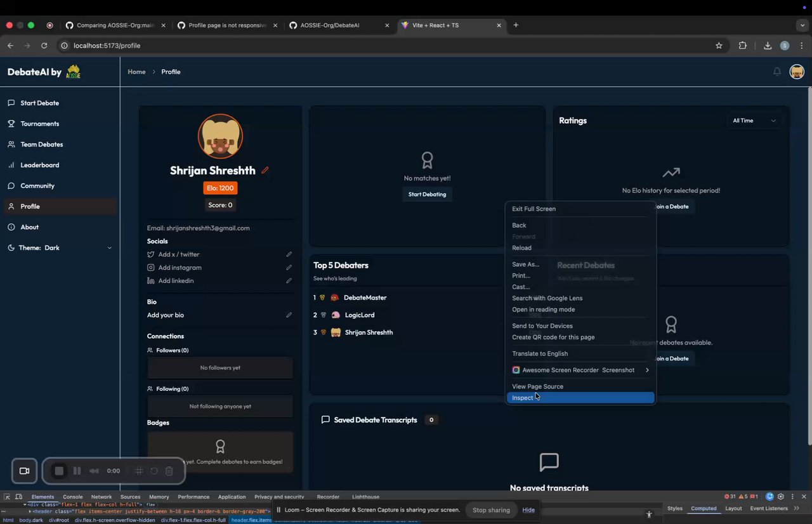Open the user avatar menu in header
This screenshot has width=812, height=524.
point(797,72)
